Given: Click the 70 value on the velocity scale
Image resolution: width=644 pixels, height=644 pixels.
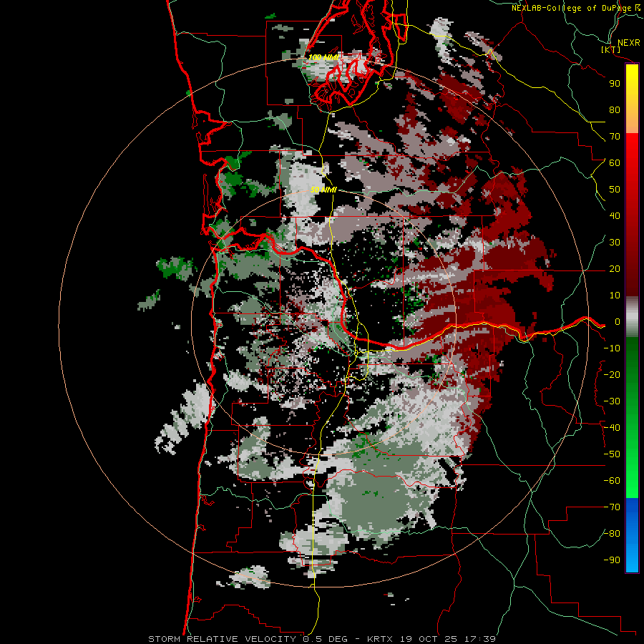Looking at the screenshot, I should (615, 137).
